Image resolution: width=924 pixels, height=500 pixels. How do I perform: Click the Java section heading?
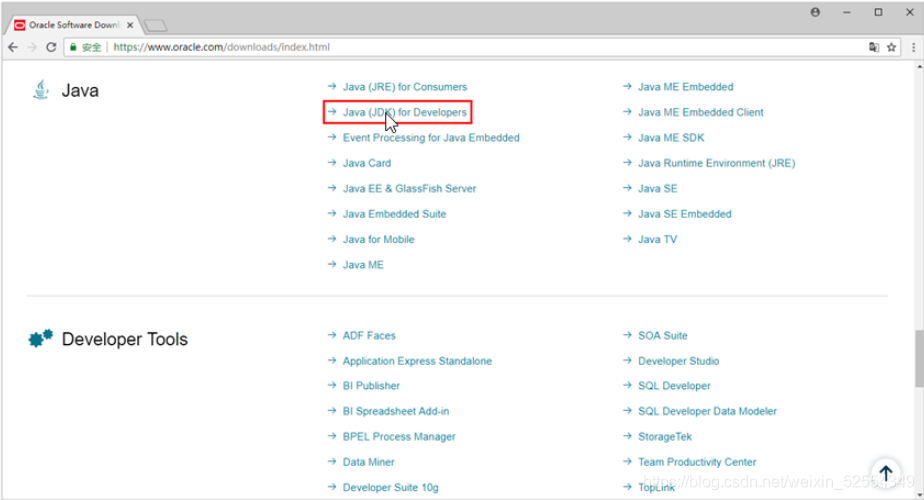click(80, 91)
